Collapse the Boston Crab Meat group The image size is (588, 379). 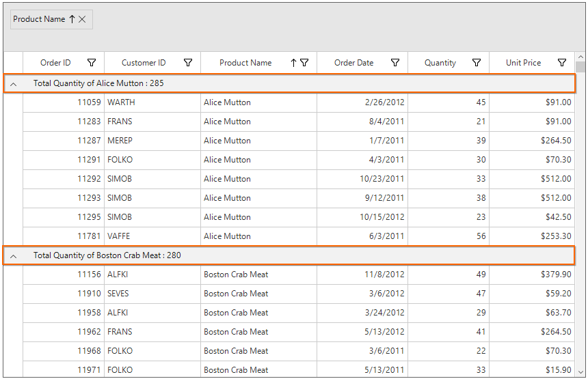click(13, 257)
